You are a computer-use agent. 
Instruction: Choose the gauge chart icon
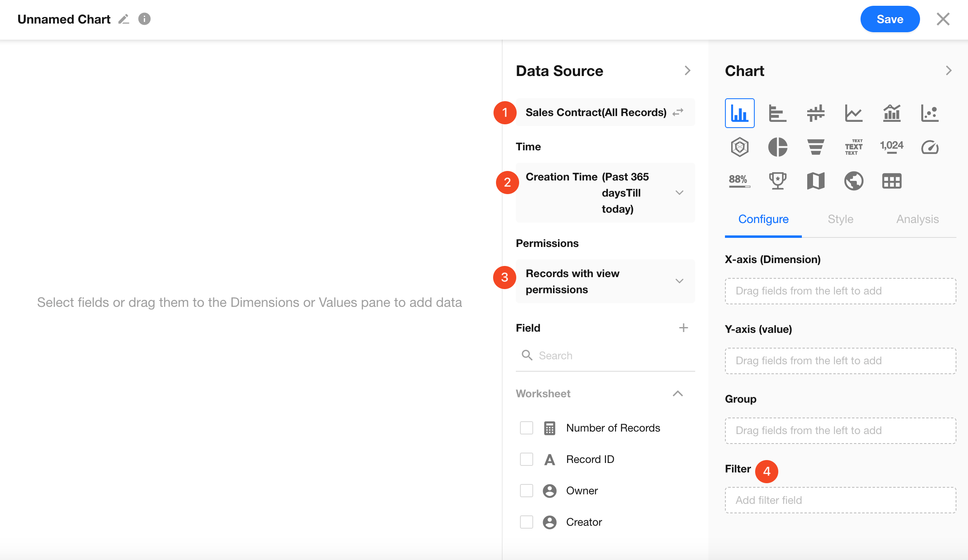click(x=930, y=147)
